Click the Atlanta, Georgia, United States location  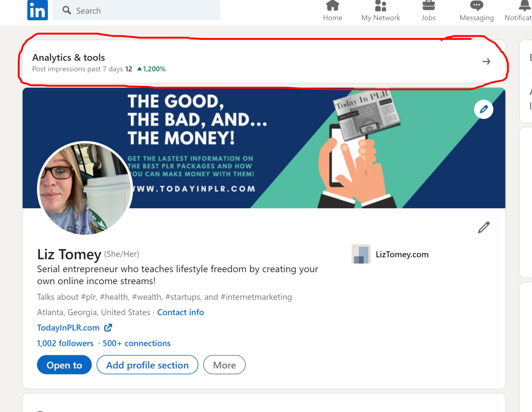click(94, 312)
